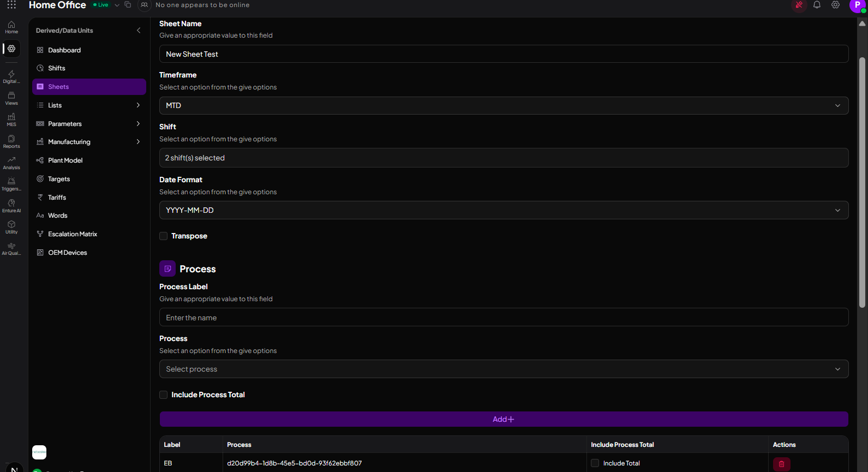This screenshot has width=868, height=472.
Task: Click the Process column header in table
Action: (x=239, y=445)
